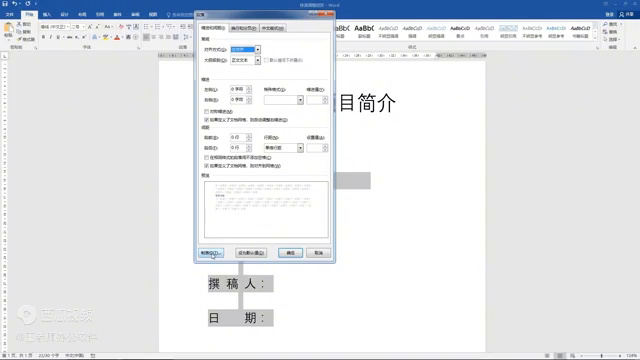Click left indent value field
The width and height of the screenshot is (640, 360).
238,89
